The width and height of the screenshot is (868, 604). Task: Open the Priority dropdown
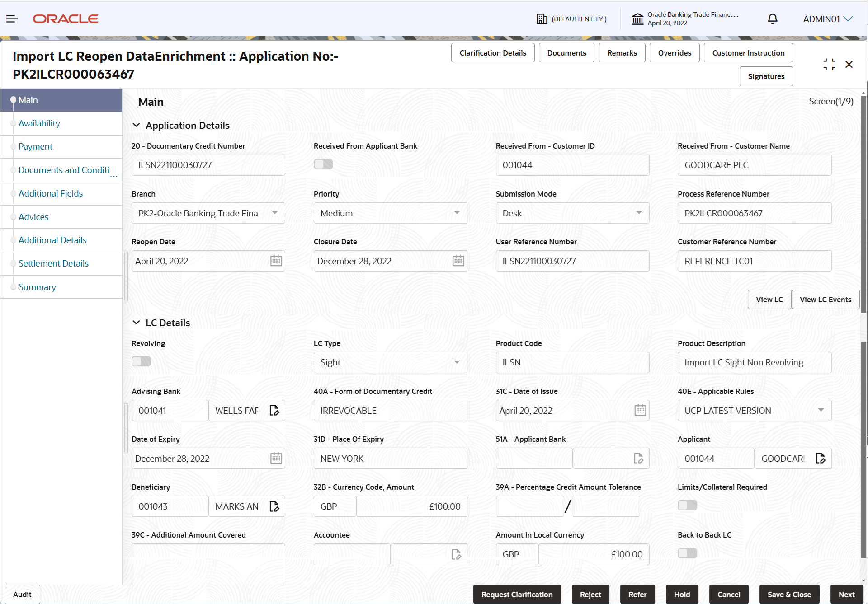coord(457,213)
